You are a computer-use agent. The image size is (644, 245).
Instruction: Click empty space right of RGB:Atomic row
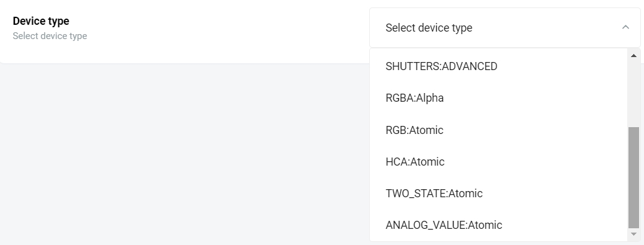point(534,130)
